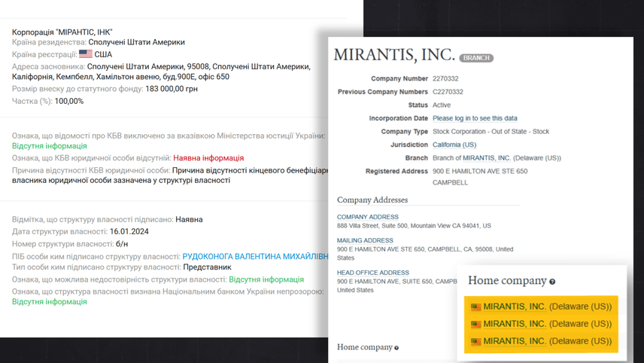Click flag icon in second highlighted MIRANTIS row
This screenshot has width=644, height=363.
(x=475, y=325)
